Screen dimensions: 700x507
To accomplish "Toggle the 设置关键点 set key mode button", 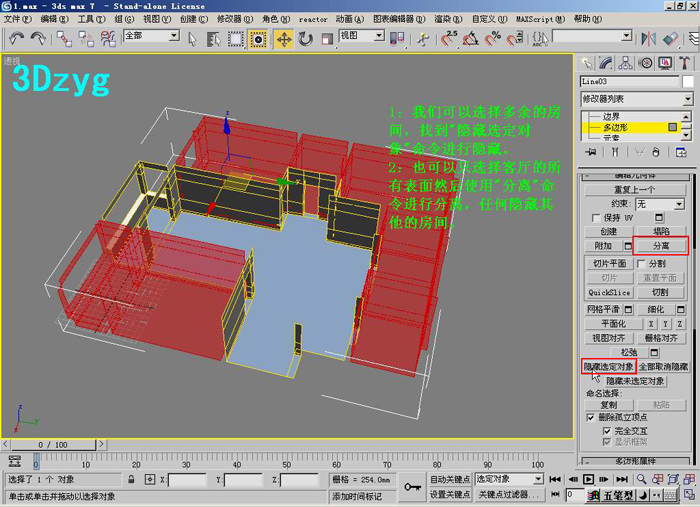I will pos(450,495).
